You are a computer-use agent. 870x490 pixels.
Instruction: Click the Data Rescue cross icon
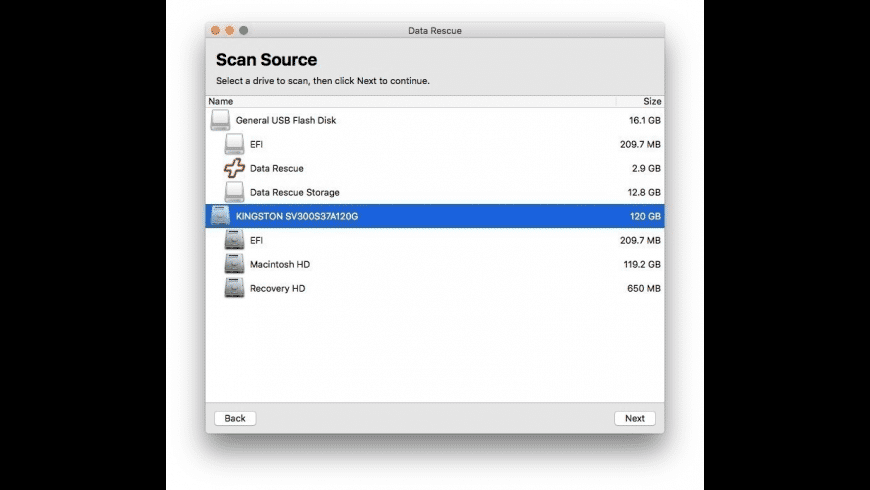234,168
